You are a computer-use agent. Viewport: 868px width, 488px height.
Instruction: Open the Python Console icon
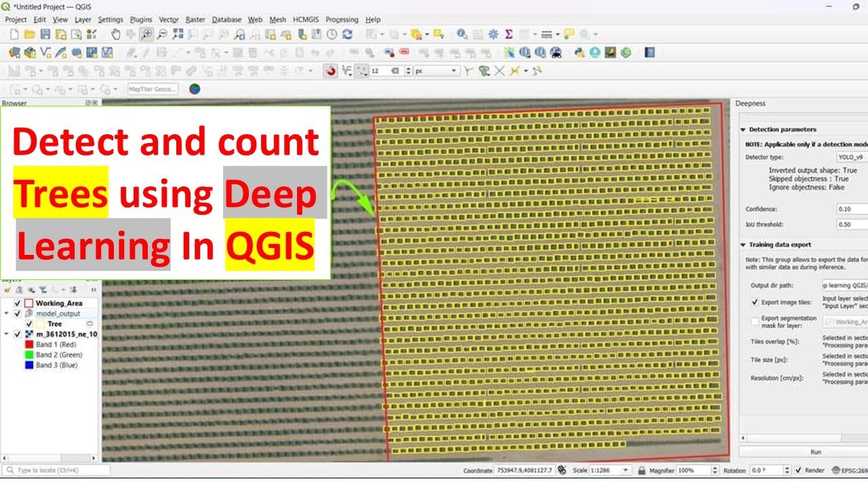580,52
